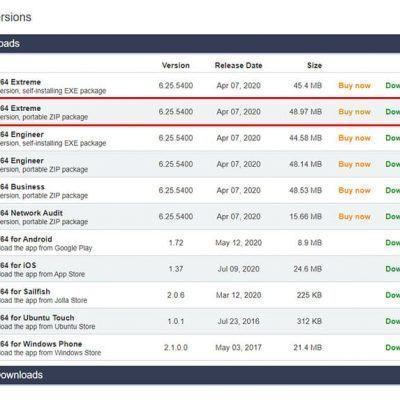The image size is (400, 400).
Task: Open the download link for the Android app
Action: pyautogui.click(x=393, y=243)
